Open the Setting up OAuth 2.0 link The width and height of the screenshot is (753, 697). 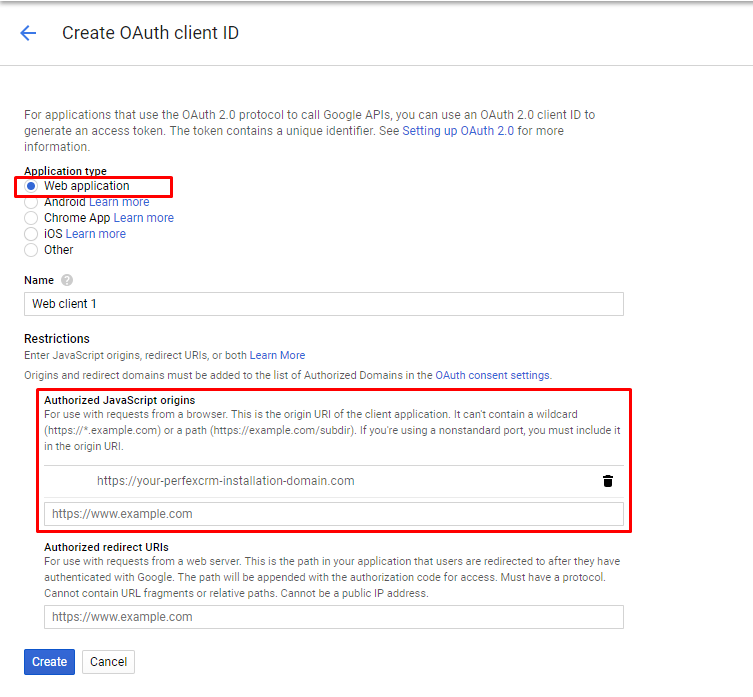[x=458, y=131]
